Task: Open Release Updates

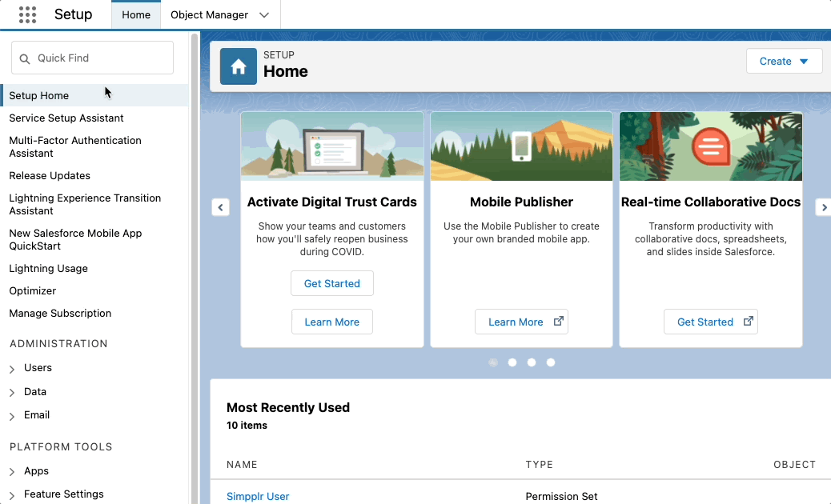Action: tap(50, 175)
